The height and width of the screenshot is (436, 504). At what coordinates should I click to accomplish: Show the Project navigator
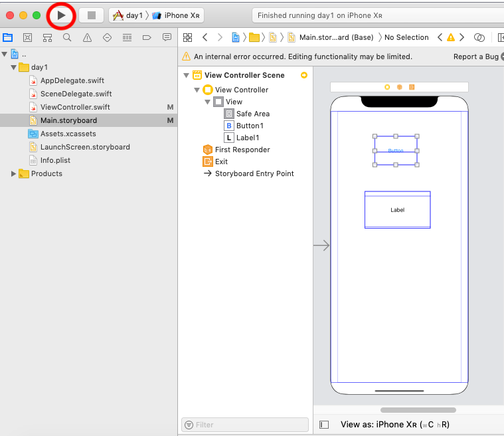[8, 38]
